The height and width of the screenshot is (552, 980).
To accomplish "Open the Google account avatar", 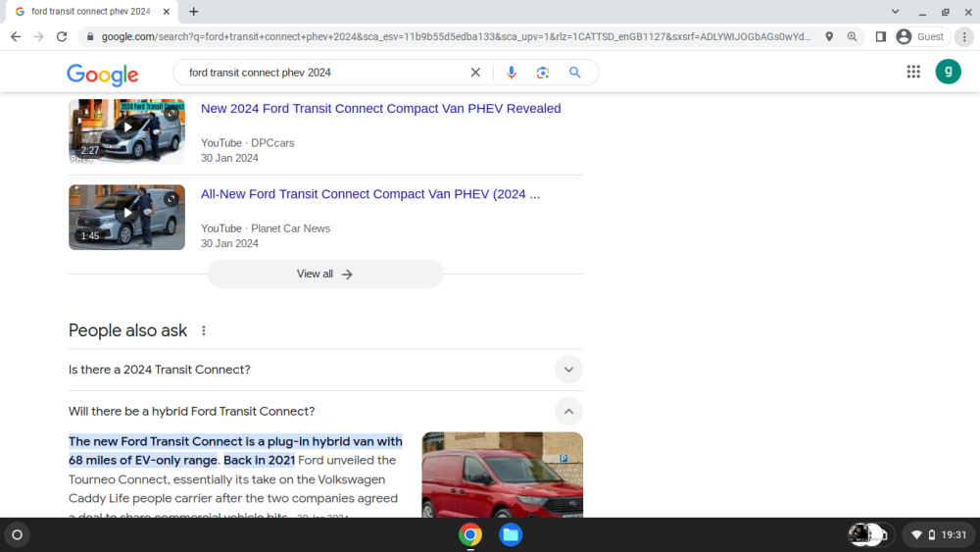I will click(x=948, y=72).
